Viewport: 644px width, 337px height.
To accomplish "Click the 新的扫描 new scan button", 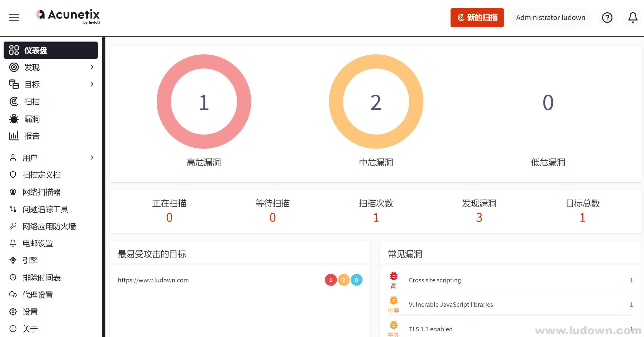I will click(x=477, y=17).
